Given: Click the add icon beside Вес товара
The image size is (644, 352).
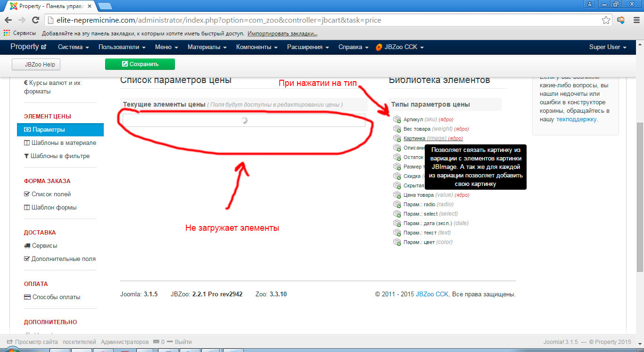Looking at the screenshot, I should point(397,129).
